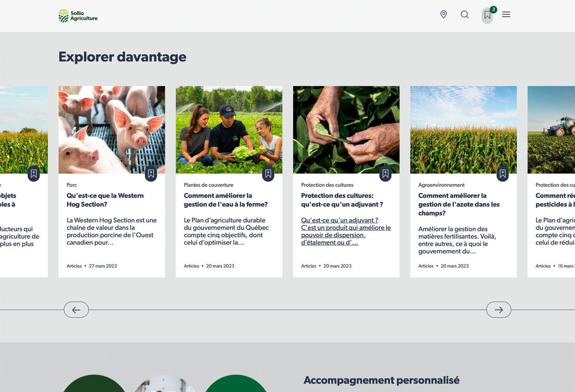Click the Sollio Agriculture logo
The width and height of the screenshot is (575, 392).
[78, 16]
